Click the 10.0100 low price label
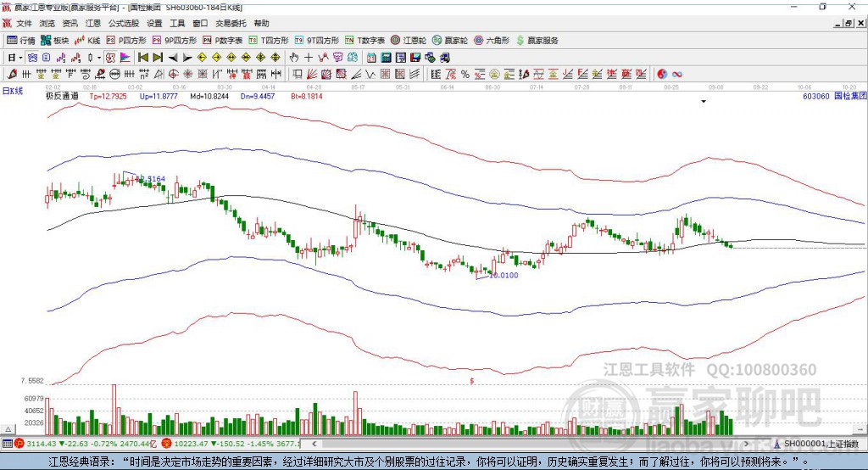Screen dimensions: 868x470 click(504, 275)
